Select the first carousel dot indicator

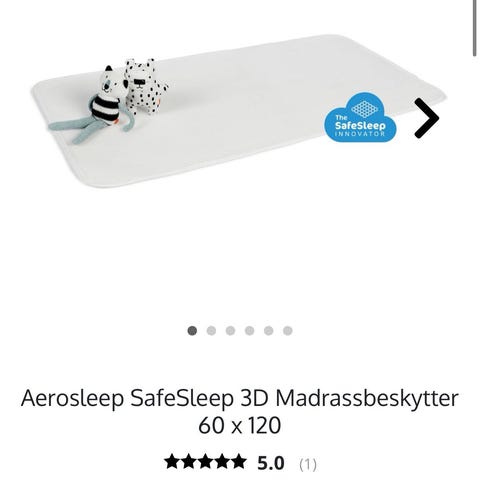coord(192,331)
